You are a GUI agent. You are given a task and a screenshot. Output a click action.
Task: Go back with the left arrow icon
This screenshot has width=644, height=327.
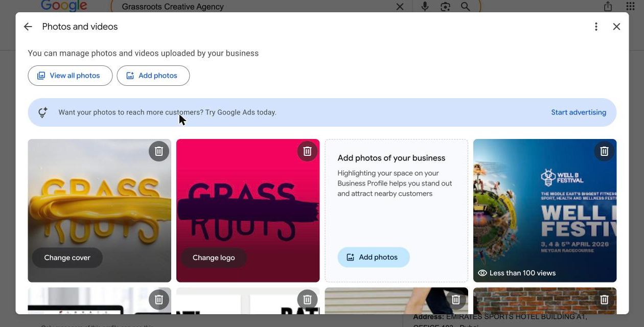coord(28,27)
